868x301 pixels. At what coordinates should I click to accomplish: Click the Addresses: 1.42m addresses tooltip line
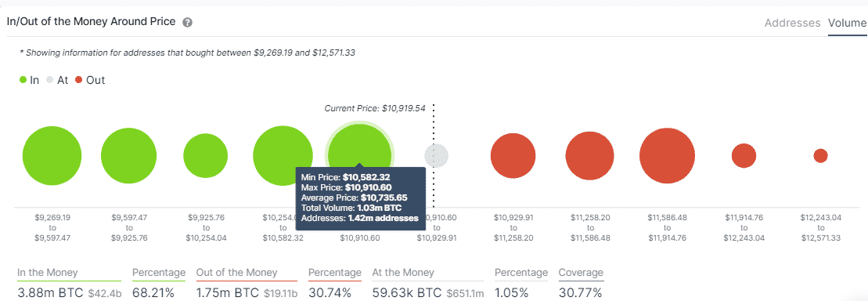[x=359, y=219]
